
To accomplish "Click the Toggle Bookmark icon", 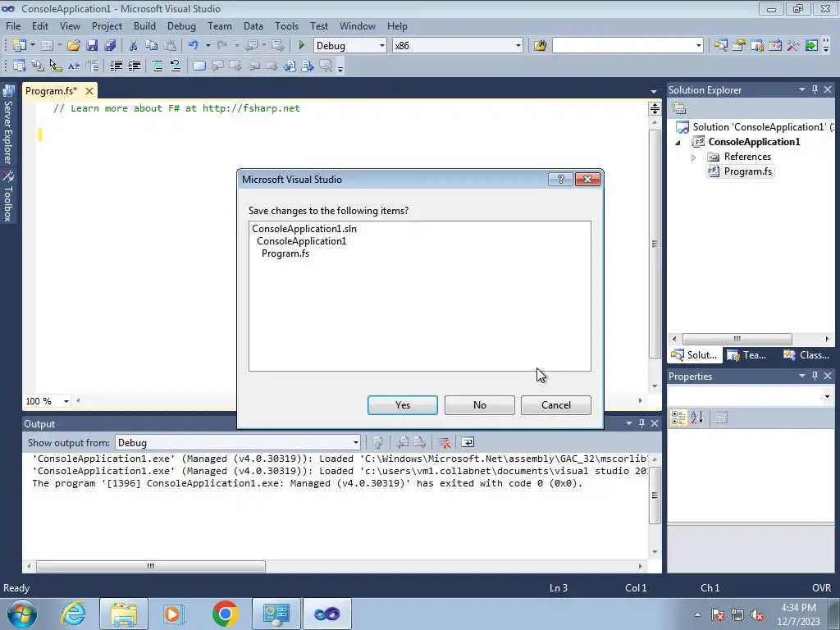I will (x=199, y=66).
